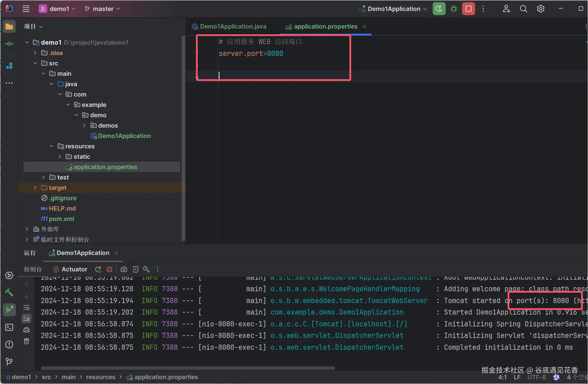Open the Demo1Application run configuration dropdown
Screen dimensions: 588x384
tap(394, 9)
